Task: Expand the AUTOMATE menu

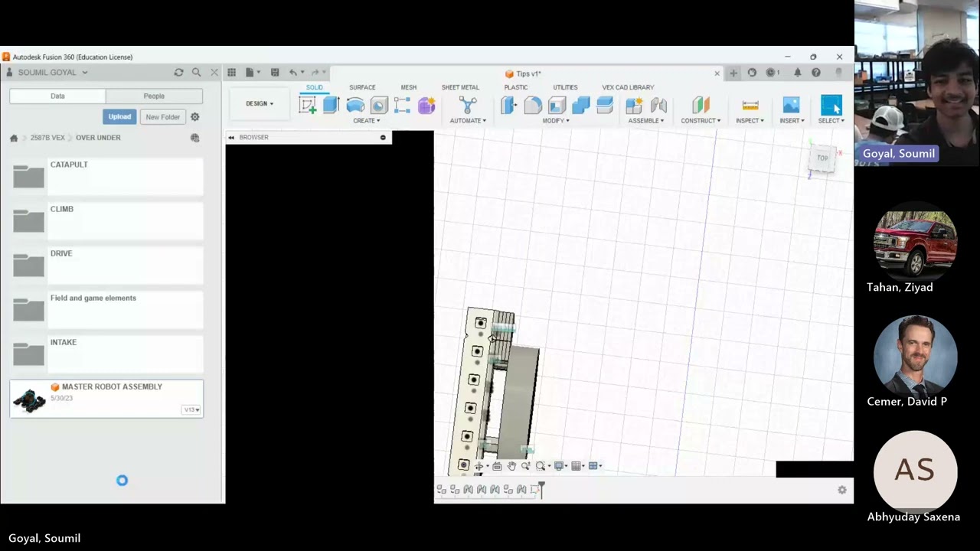Action: [x=468, y=121]
